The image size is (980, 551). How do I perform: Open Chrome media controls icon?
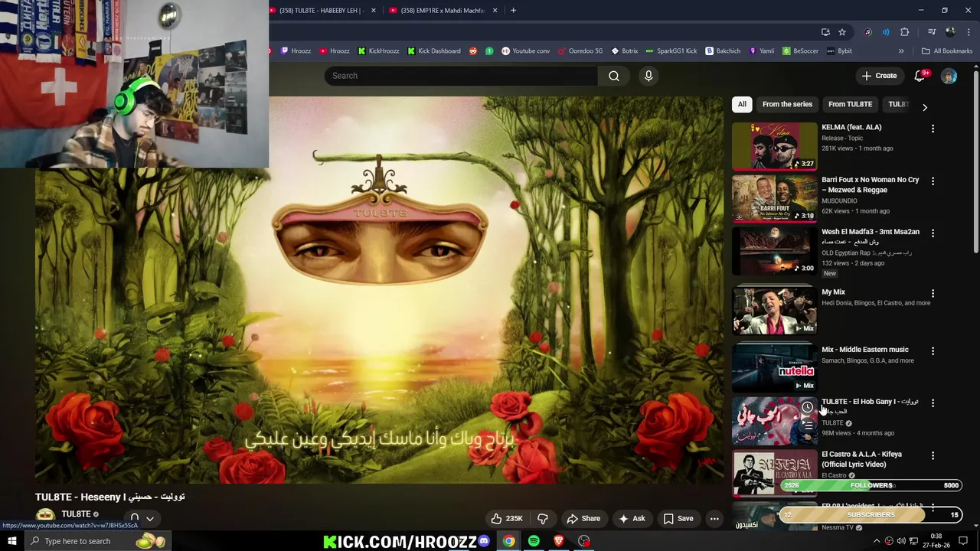tap(932, 32)
